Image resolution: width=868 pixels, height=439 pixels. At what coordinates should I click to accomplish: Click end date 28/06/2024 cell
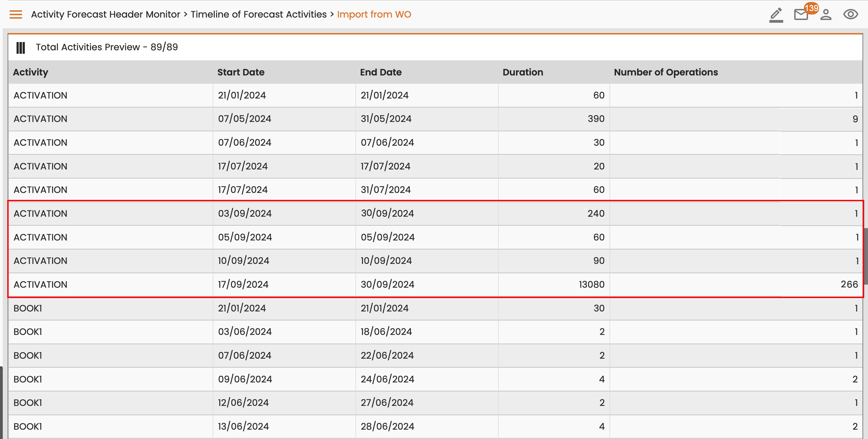427,427
